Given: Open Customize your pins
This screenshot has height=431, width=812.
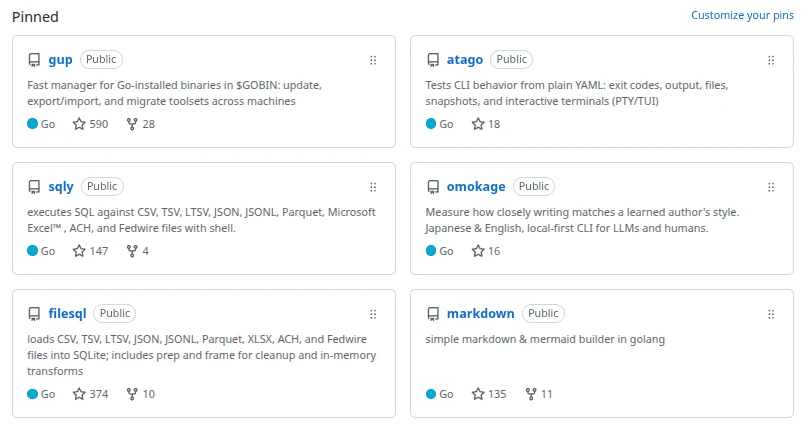Looking at the screenshot, I should (x=742, y=16).
